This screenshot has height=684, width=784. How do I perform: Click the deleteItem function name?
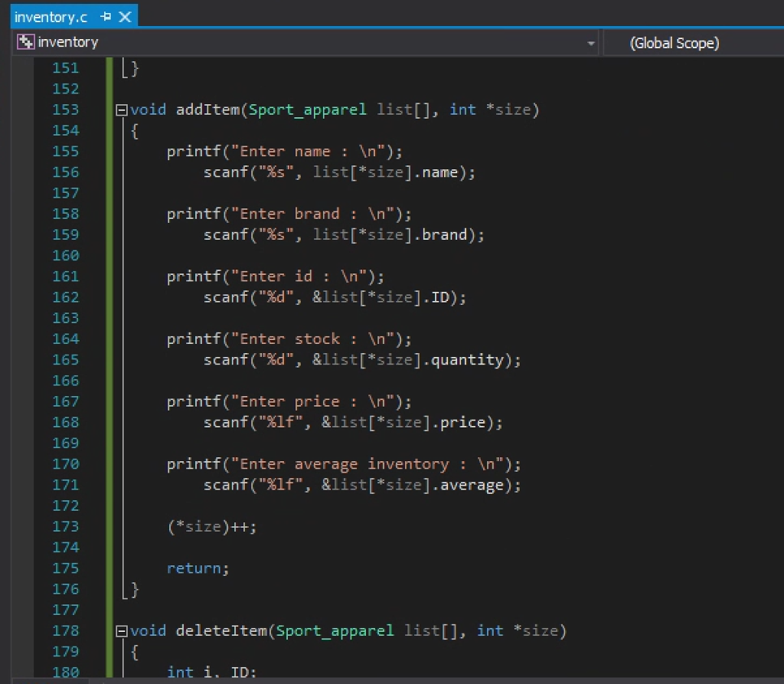click(220, 630)
